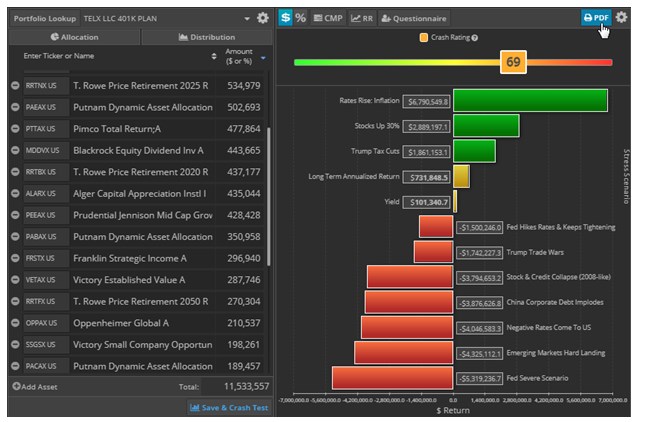This screenshot has height=422, width=648.
Task: Remove RRTNX US asset with minus icon
Action: pos(15,86)
